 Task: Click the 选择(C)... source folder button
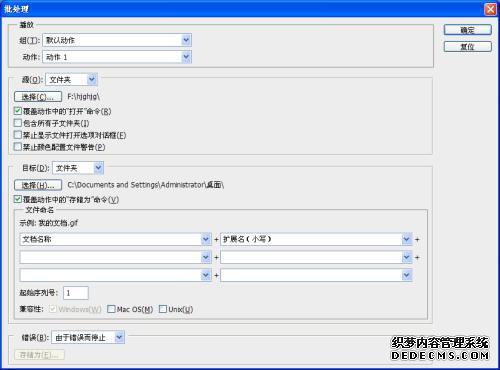pyautogui.click(x=38, y=97)
